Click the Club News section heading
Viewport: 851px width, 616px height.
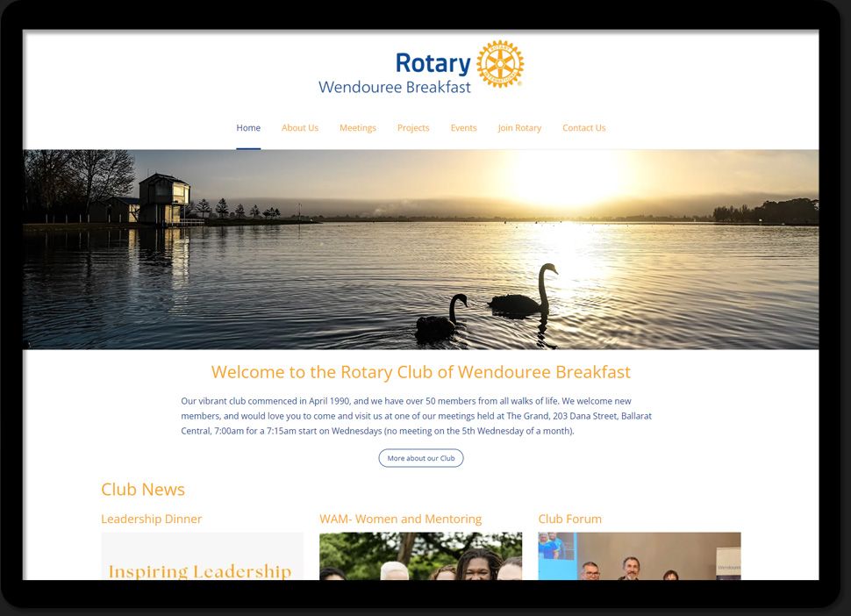143,490
